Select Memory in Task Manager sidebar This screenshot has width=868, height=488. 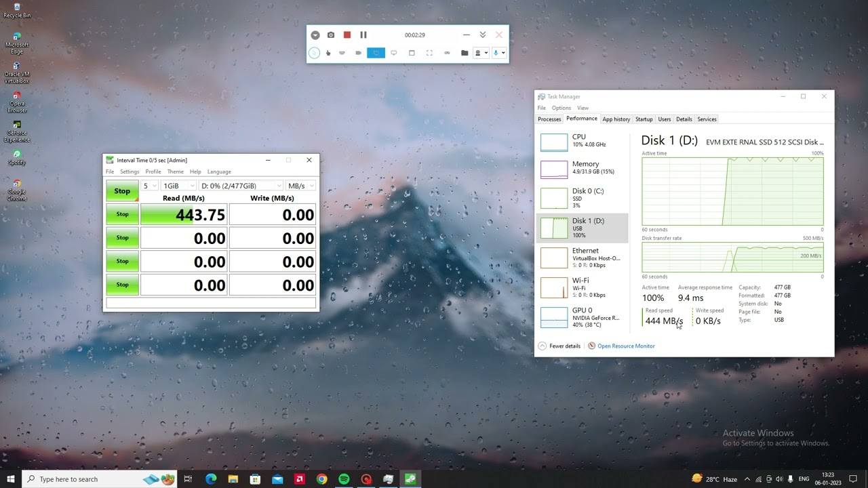coord(583,169)
